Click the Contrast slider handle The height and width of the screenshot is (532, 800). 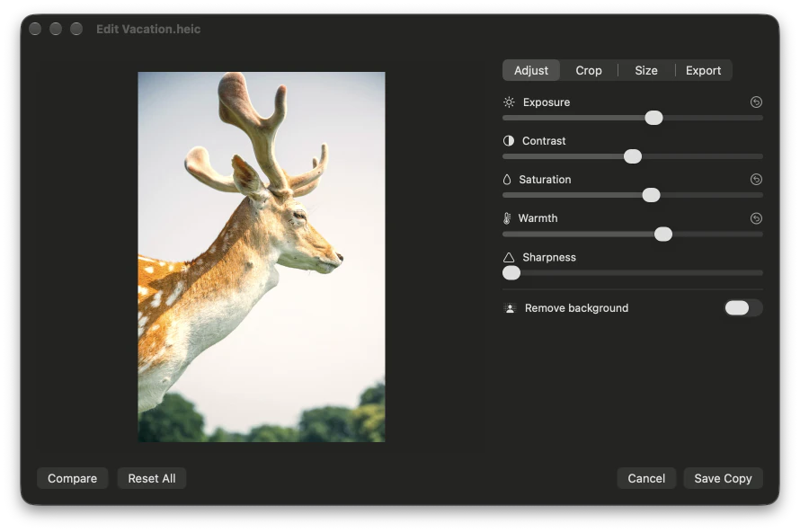(x=633, y=156)
